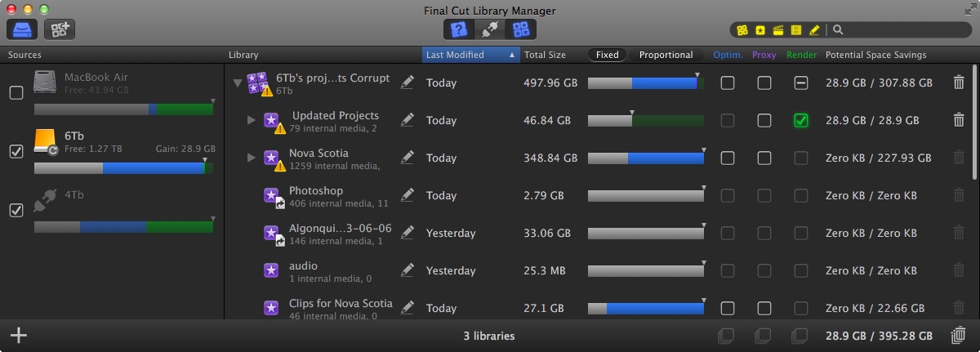
Task: Click pencil icon on Photoshop row
Action: click(x=408, y=194)
